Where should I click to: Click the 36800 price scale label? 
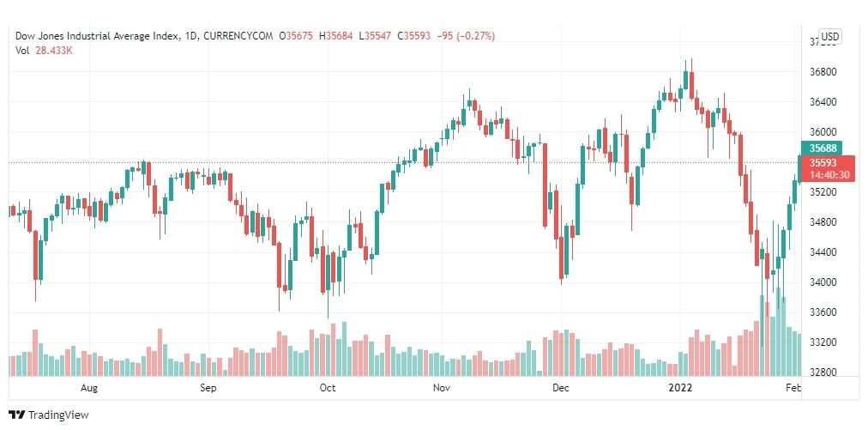(x=823, y=72)
